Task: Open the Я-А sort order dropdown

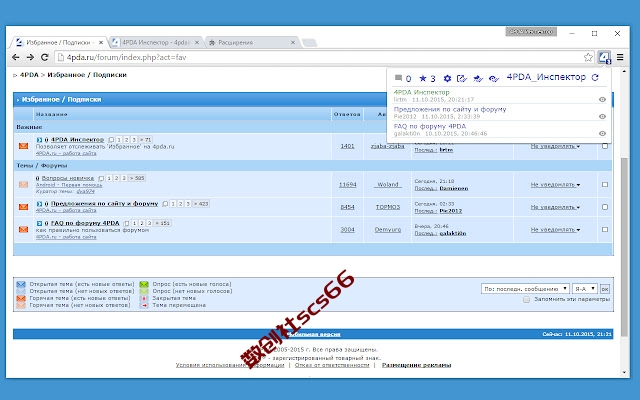Action: [584, 289]
